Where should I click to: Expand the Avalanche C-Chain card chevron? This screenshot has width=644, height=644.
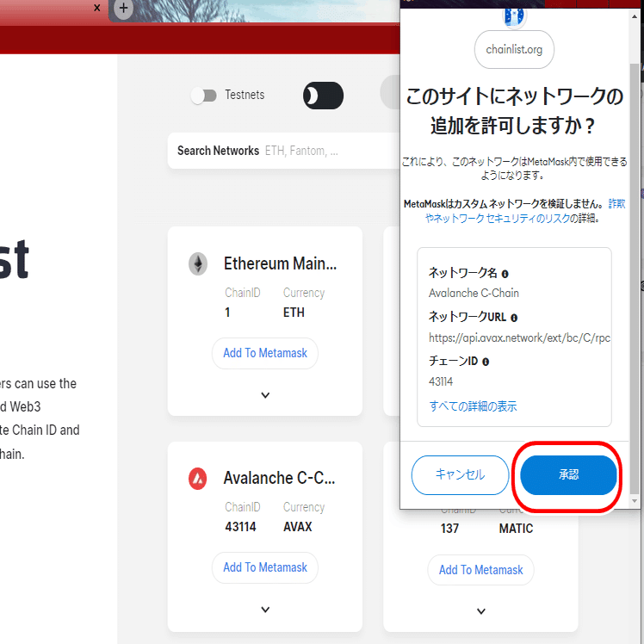coord(265,610)
